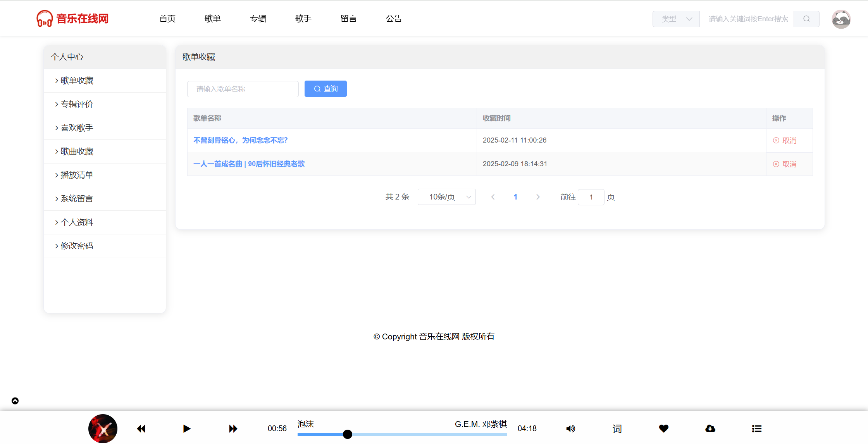Download song via cloud icon
The height and width of the screenshot is (444, 868).
click(x=710, y=429)
